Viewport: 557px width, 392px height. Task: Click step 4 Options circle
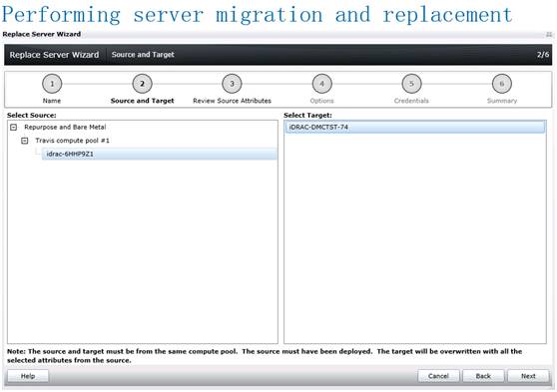click(x=321, y=84)
